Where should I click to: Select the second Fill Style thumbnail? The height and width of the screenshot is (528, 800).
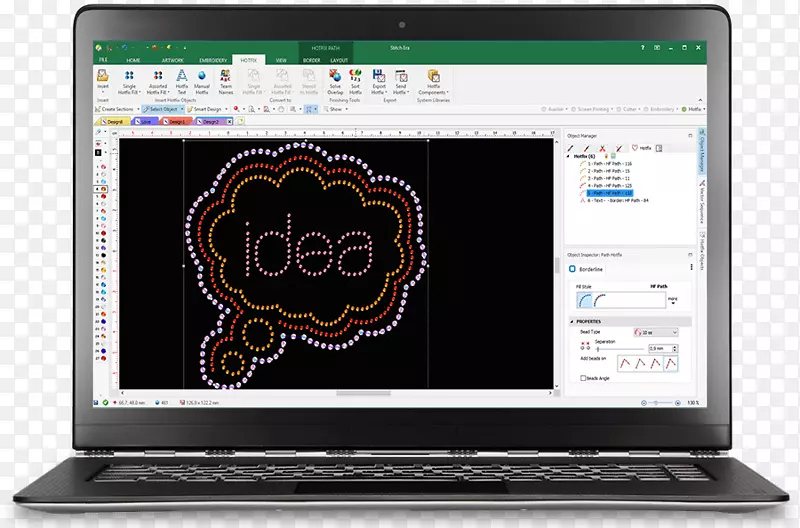(x=600, y=300)
